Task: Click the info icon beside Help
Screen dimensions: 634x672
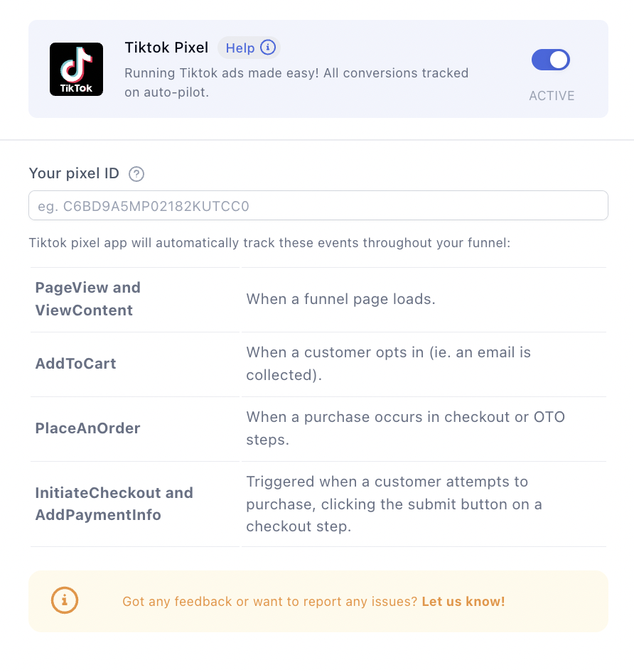Action: (x=268, y=48)
